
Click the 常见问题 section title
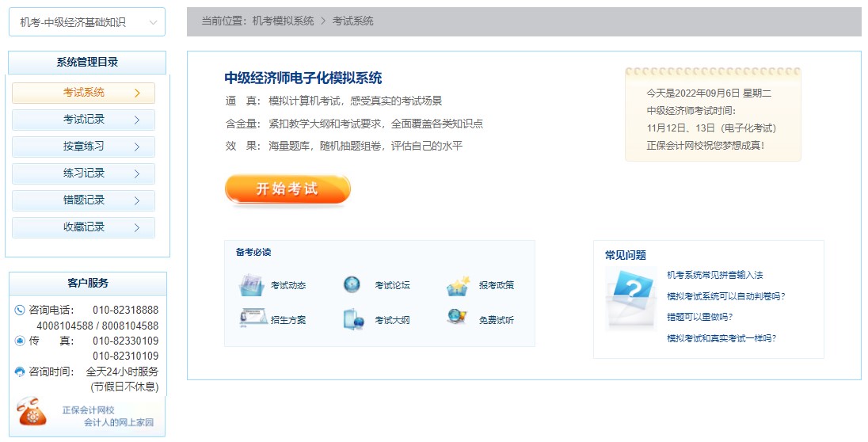coord(626,255)
